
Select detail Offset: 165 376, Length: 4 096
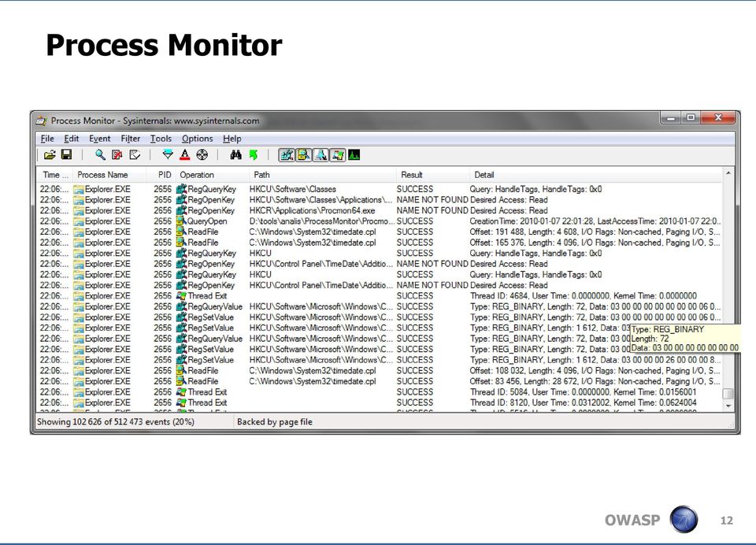(x=595, y=242)
